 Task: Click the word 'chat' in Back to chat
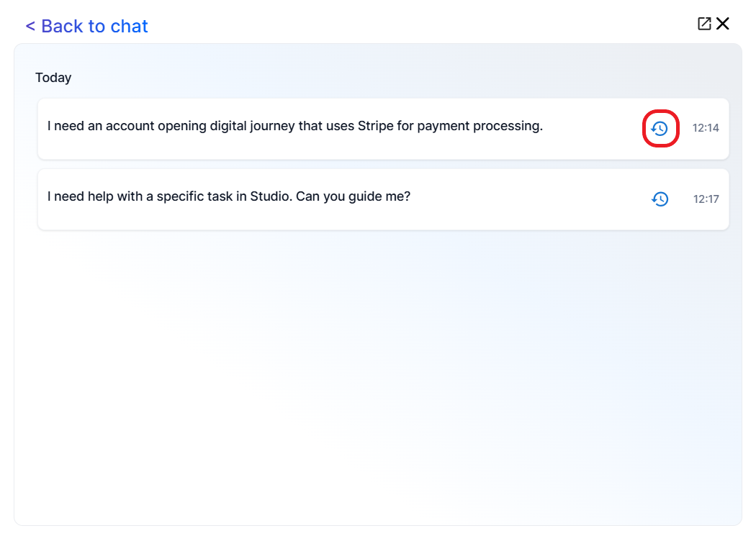click(129, 26)
